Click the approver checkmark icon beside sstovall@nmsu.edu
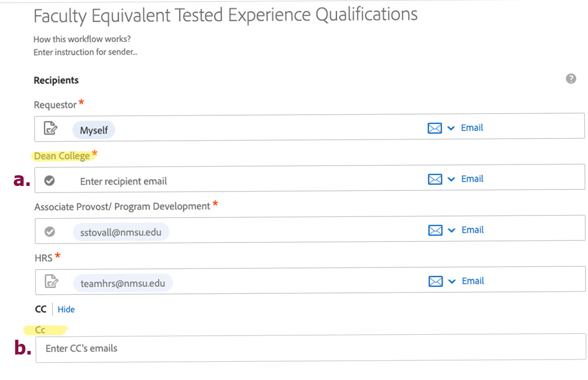The image size is (588, 380). tap(50, 232)
